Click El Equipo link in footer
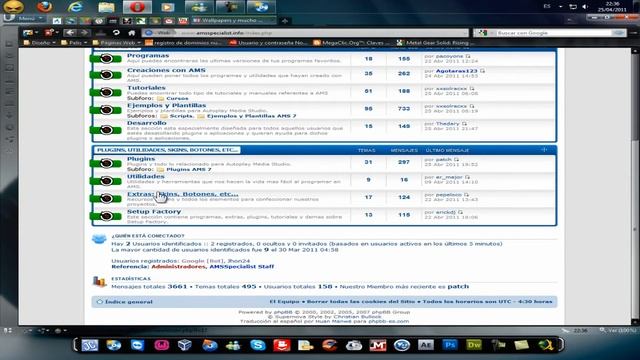The image size is (640, 360). pyautogui.click(x=284, y=302)
